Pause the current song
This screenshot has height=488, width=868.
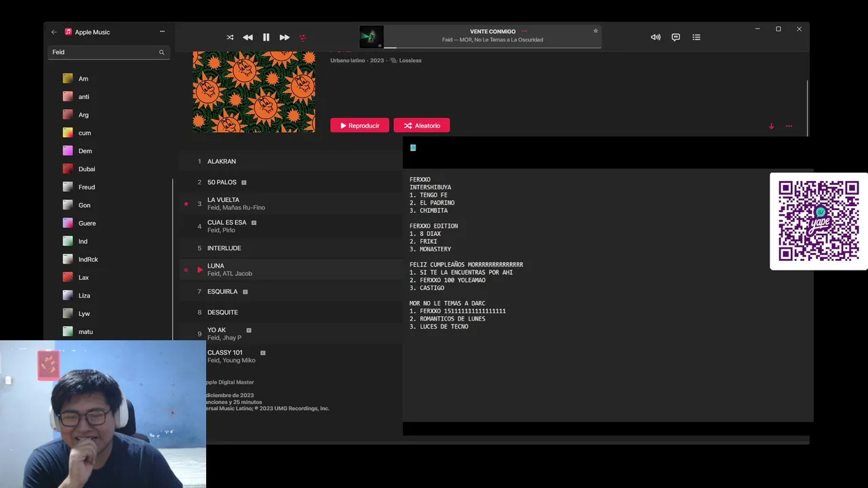tap(266, 37)
